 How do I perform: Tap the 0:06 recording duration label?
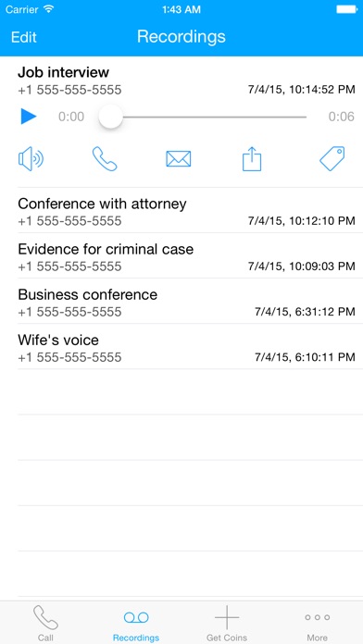tap(341, 117)
